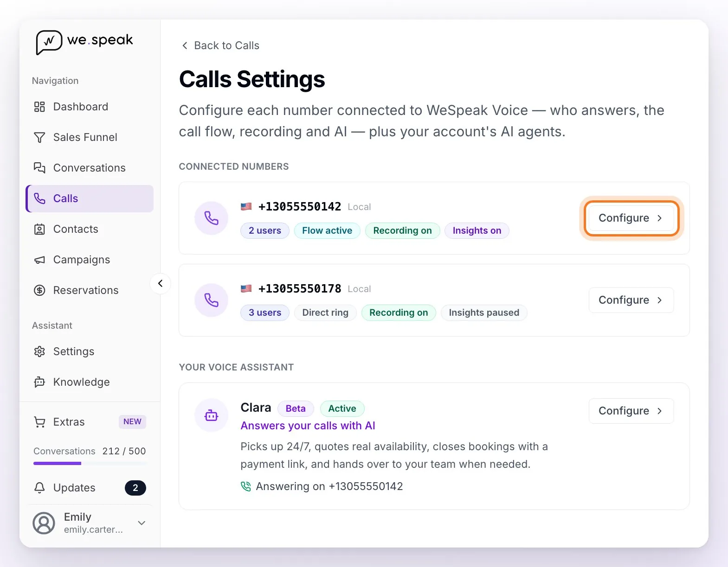Click the Settings gear icon
Screen dimensions: 728x567
click(x=39, y=351)
